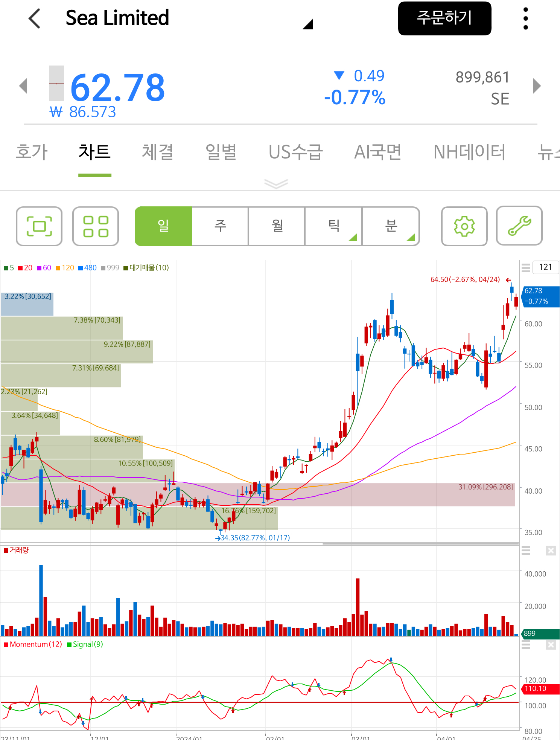Expand the panel with double chevron
The image size is (560, 740).
coord(276,184)
